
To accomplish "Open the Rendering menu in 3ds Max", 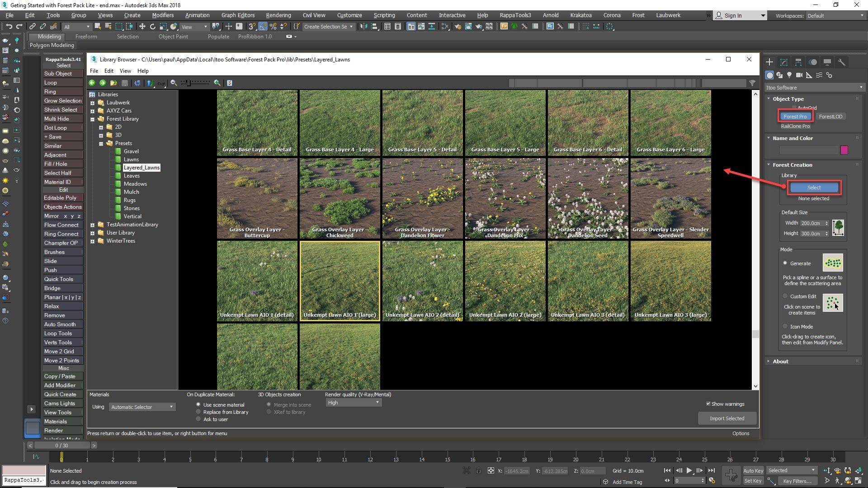I will click(x=278, y=15).
